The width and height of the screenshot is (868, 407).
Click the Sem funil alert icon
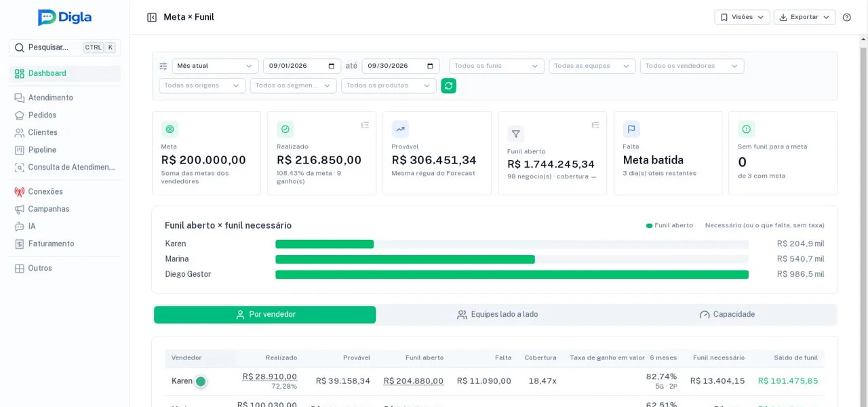click(x=747, y=129)
